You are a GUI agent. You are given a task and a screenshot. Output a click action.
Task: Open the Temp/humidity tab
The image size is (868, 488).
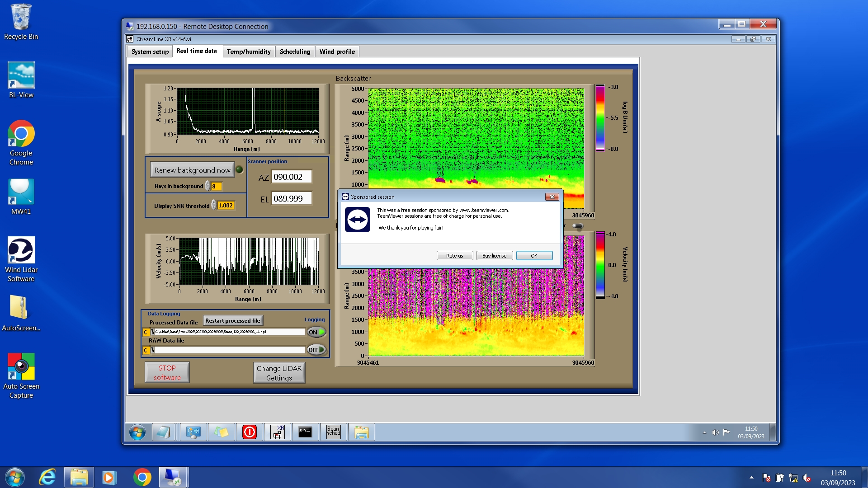pyautogui.click(x=249, y=52)
